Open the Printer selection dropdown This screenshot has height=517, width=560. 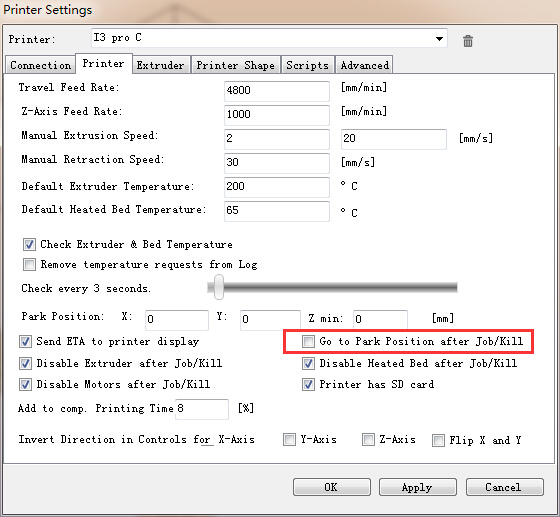[269, 38]
